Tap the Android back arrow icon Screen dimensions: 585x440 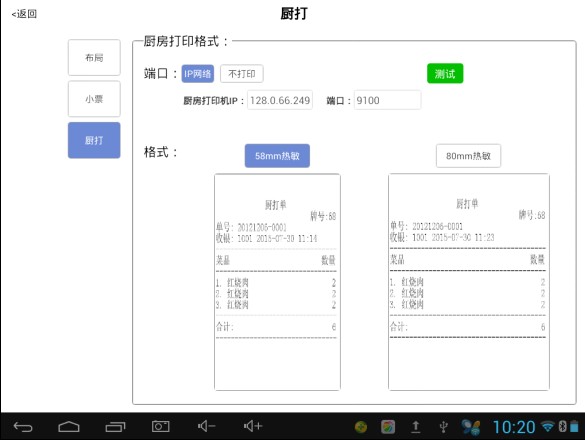tap(23, 426)
